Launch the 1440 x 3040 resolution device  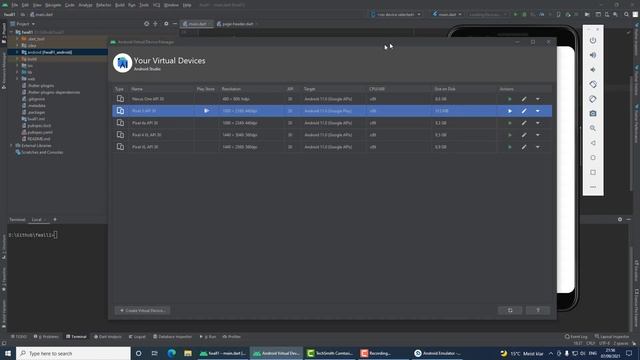tap(509, 135)
